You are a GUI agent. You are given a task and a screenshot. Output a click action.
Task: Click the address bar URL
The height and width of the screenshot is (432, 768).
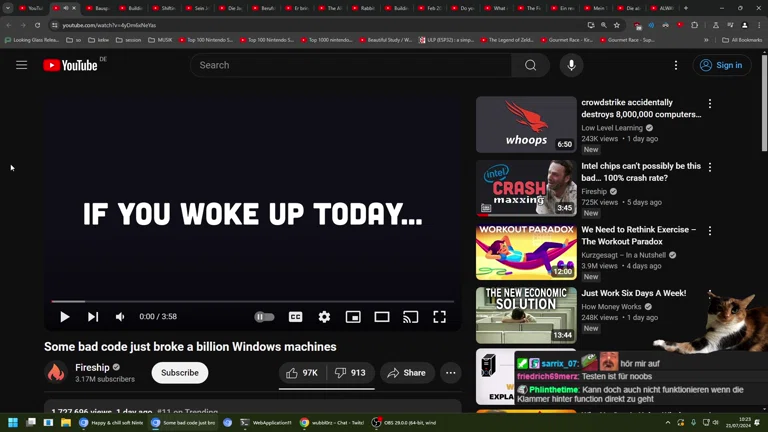click(x=109, y=25)
